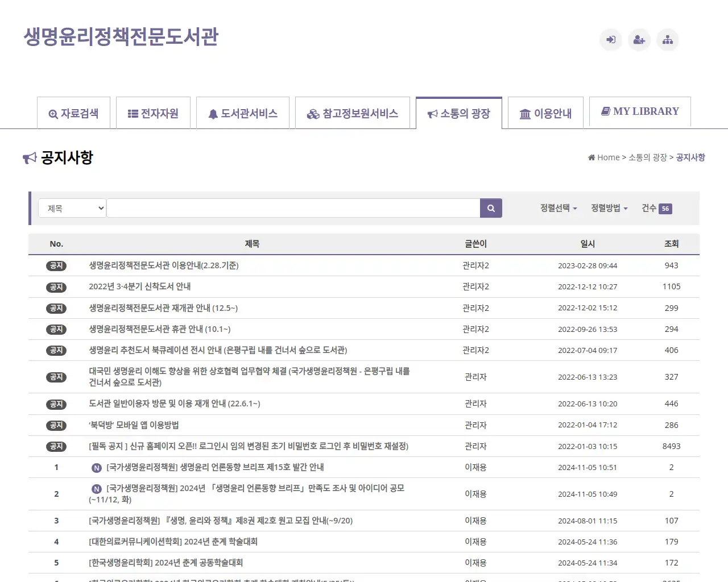Open the 도서관서비스 tab
Screen dimensions: 728x582
(243, 113)
